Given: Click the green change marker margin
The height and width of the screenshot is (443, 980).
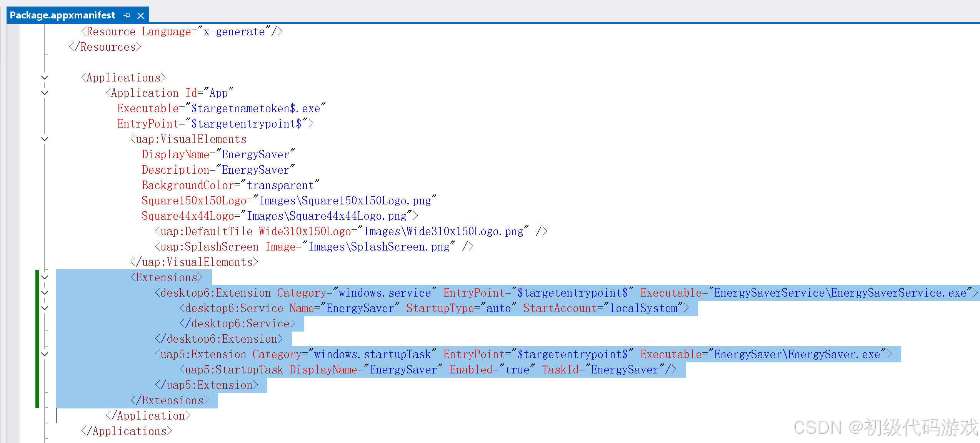Looking at the screenshot, I should pyautogui.click(x=37, y=338).
